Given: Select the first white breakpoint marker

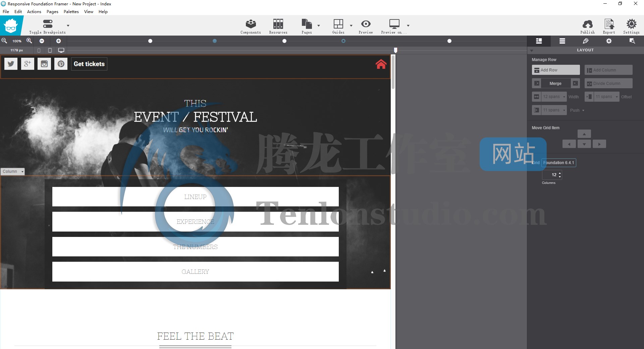Looking at the screenshot, I should (x=150, y=41).
